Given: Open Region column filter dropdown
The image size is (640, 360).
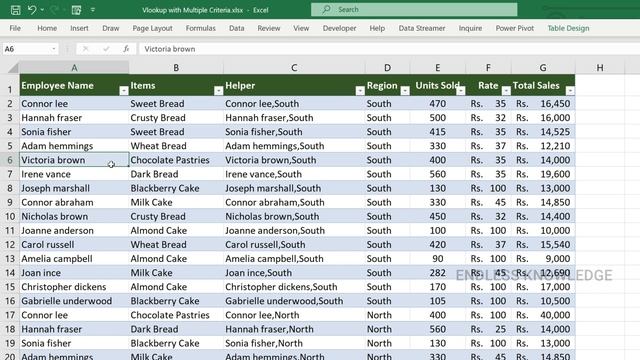Looking at the screenshot, I should [404, 91].
